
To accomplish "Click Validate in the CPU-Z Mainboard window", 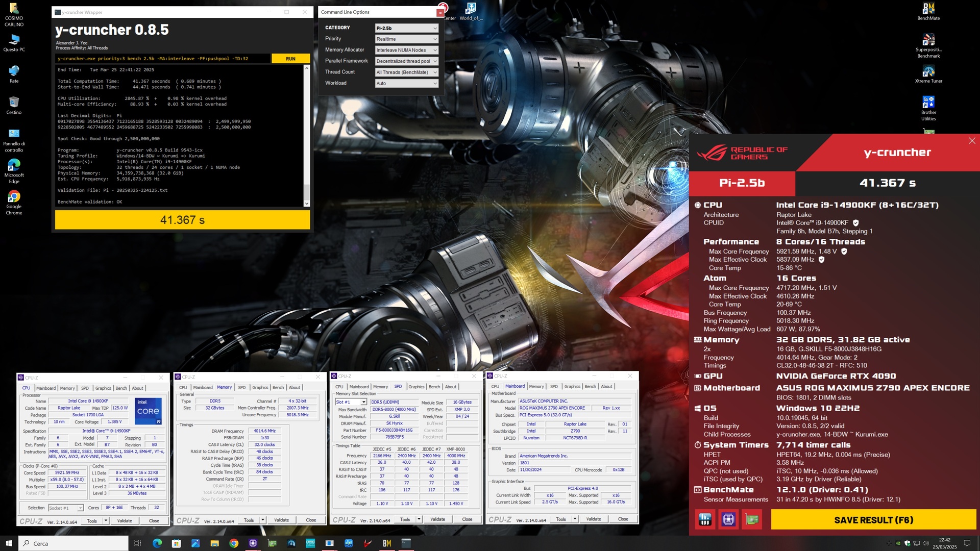I will point(593,519).
